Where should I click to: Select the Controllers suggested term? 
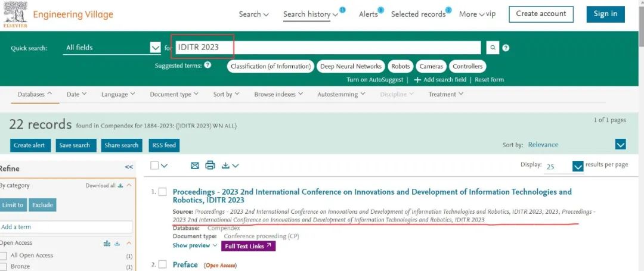(x=467, y=67)
